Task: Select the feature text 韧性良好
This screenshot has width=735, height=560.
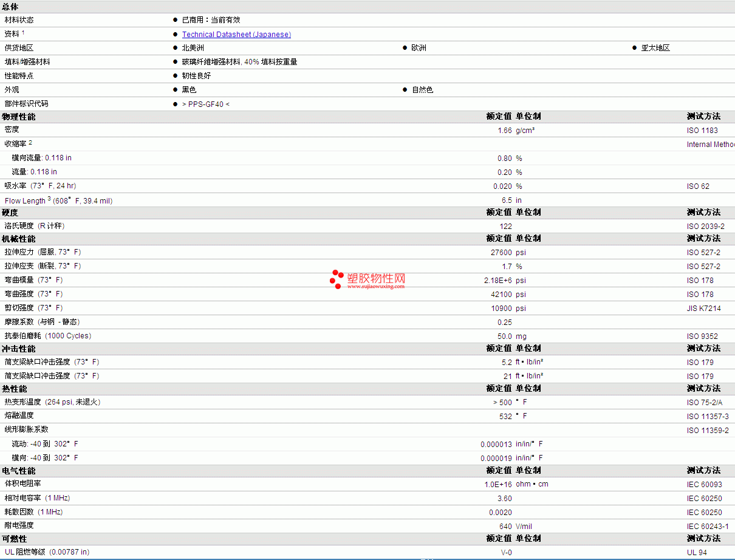Action: pyautogui.click(x=197, y=76)
